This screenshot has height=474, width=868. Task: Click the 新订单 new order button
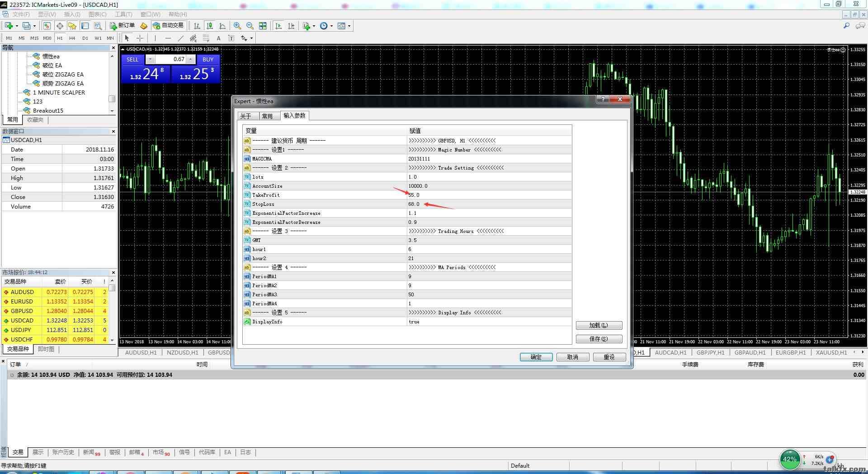(x=123, y=26)
